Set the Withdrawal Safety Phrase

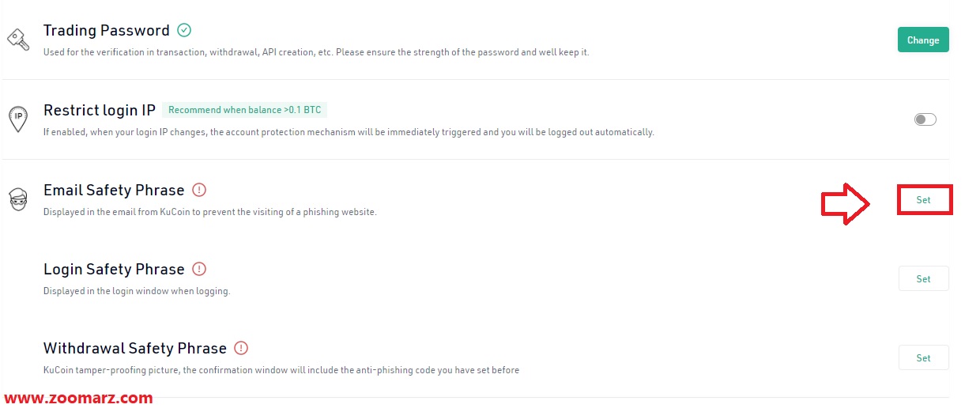coord(924,357)
